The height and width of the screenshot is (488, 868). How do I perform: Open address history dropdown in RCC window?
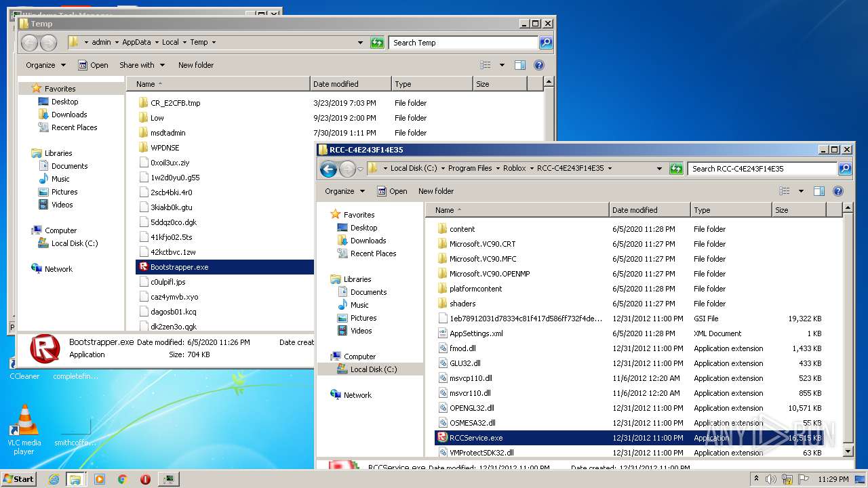[x=659, y=169]
